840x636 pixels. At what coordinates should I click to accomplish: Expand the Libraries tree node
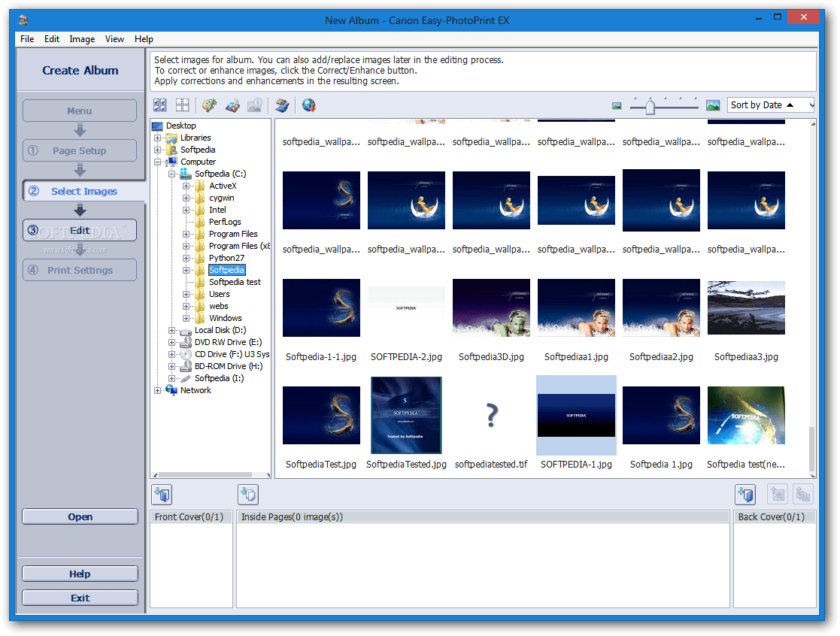coord(157,138)
